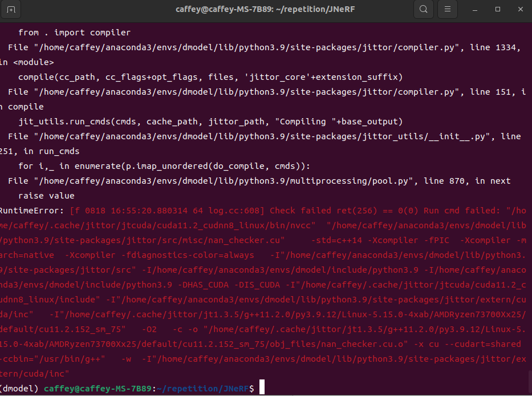Click the prompt path ~/repetition/JNeRF

coord(202,389)
